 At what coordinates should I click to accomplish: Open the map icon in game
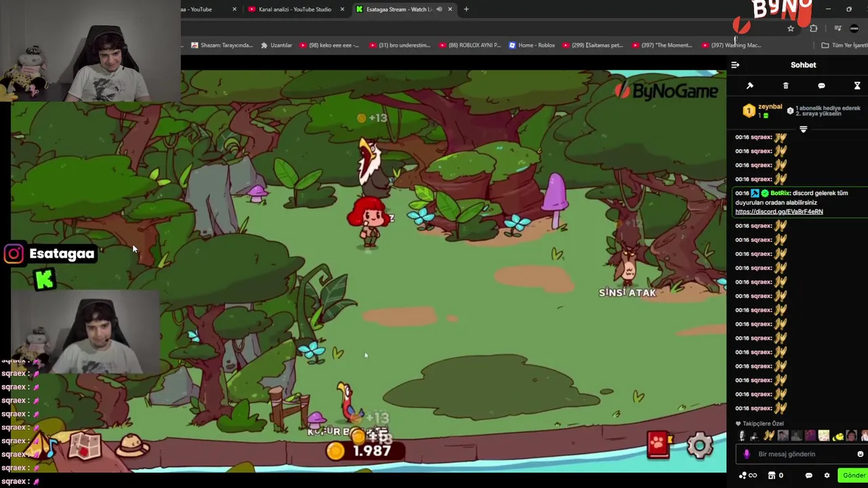[x=85, y=445]
